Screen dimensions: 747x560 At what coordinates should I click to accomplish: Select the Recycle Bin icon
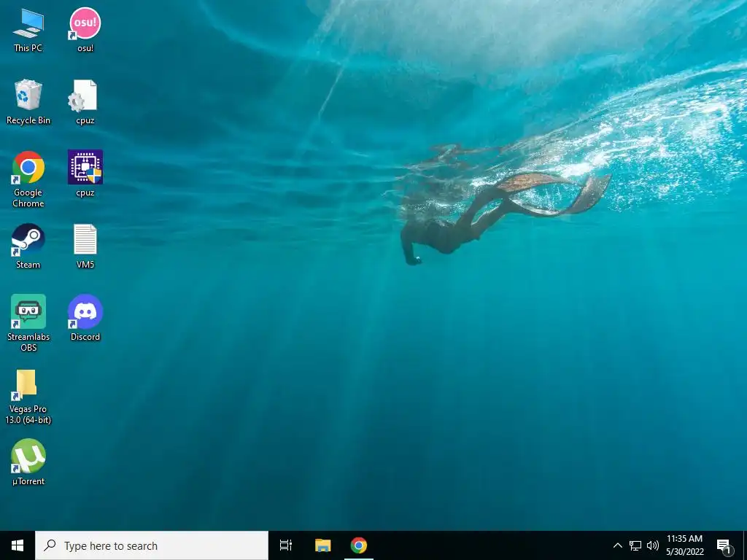28,102
